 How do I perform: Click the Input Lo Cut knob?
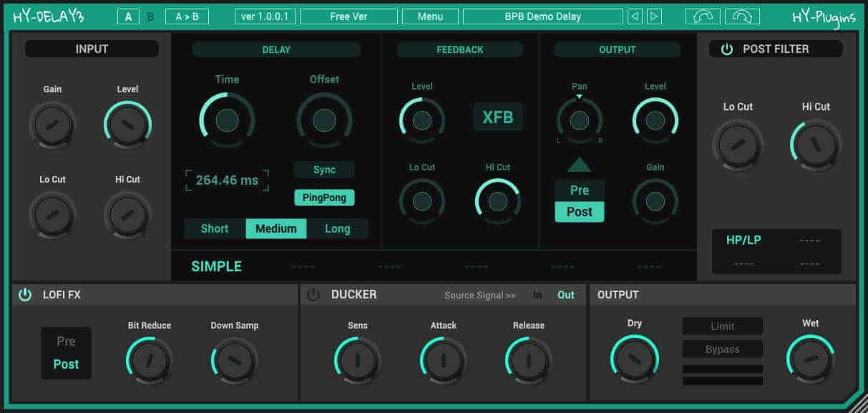[x=52, y=215]
